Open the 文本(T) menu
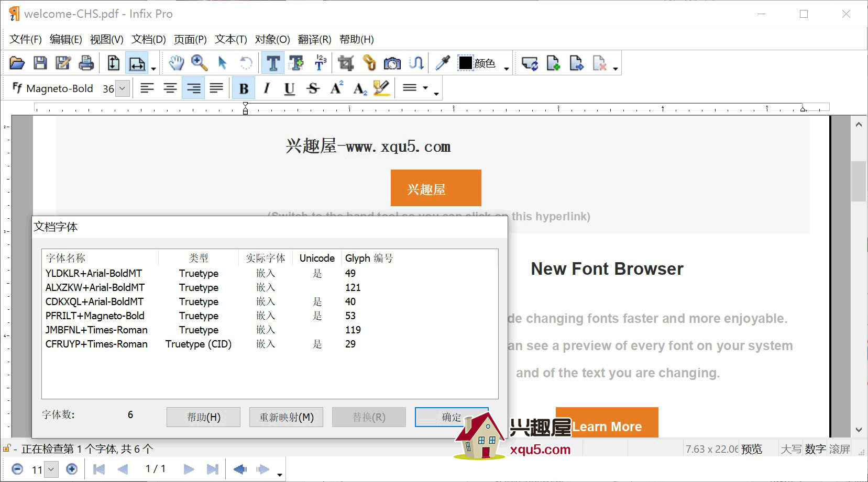This screenshot has height=482, width=868. 231,39
